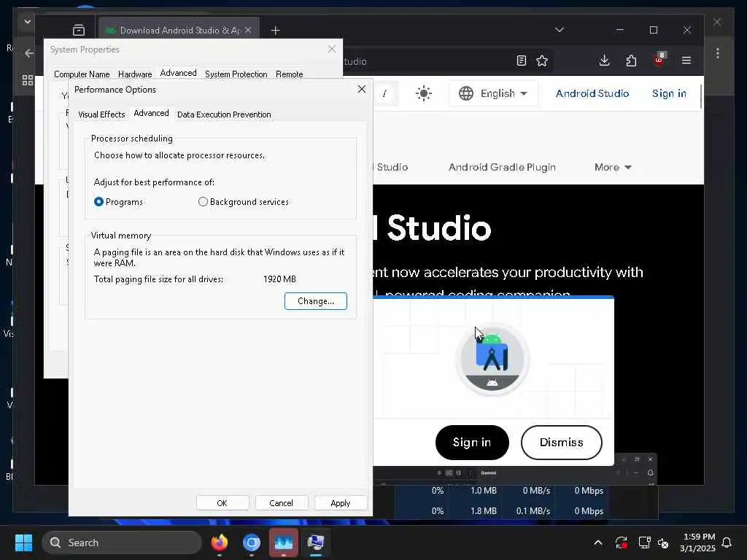747x560 pixels.
Task: Toggle the website light/dark theme icon
Action: point(424,93)
